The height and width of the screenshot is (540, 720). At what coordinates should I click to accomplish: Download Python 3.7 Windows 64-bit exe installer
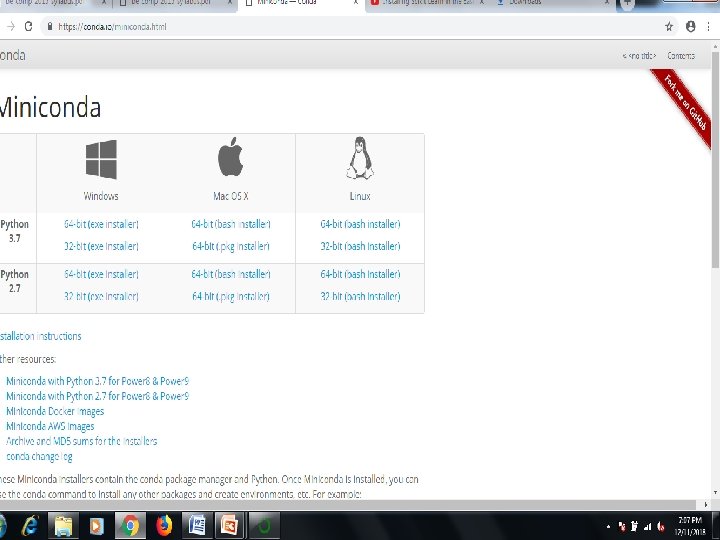coord(101,224)
